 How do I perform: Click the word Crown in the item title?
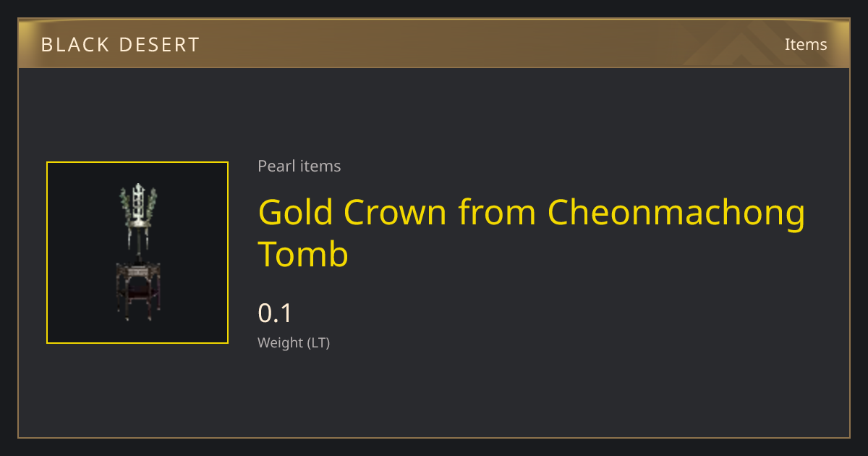tap(395, 211)
